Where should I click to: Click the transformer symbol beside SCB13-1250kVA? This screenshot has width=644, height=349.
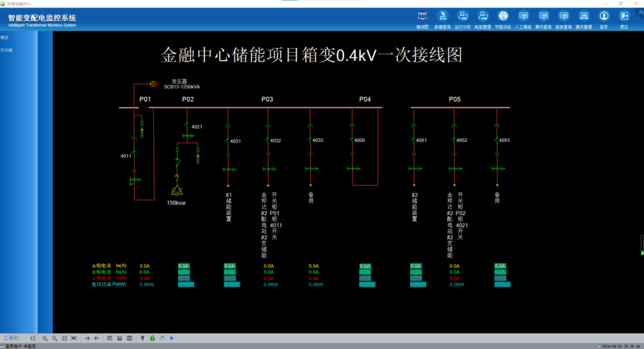pos(154,84)
